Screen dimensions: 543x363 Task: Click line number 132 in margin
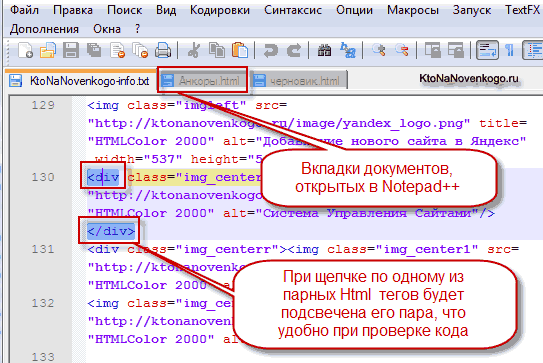pos(43,303)
